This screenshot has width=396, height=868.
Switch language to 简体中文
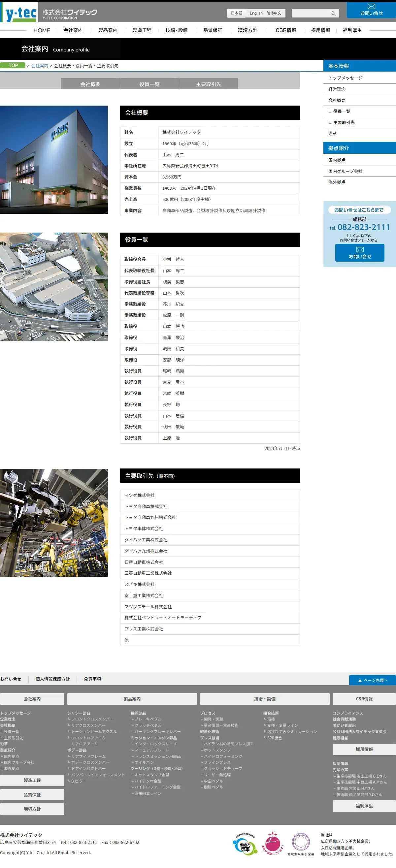(x=274, y=13)
